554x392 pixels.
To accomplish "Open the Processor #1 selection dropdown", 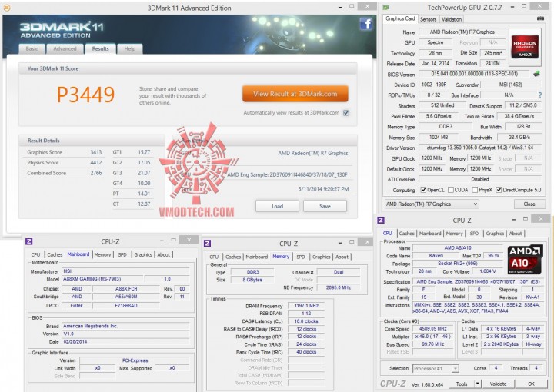I will pos(436,368).
